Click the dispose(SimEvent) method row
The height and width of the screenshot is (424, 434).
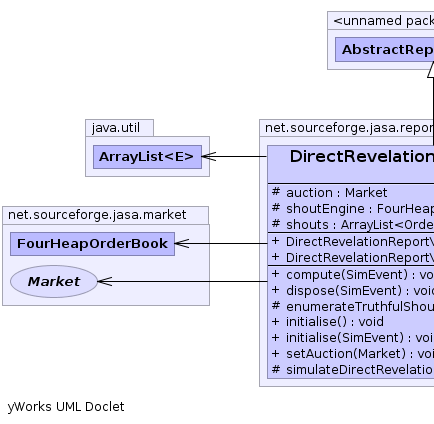(x=351, y=291)
